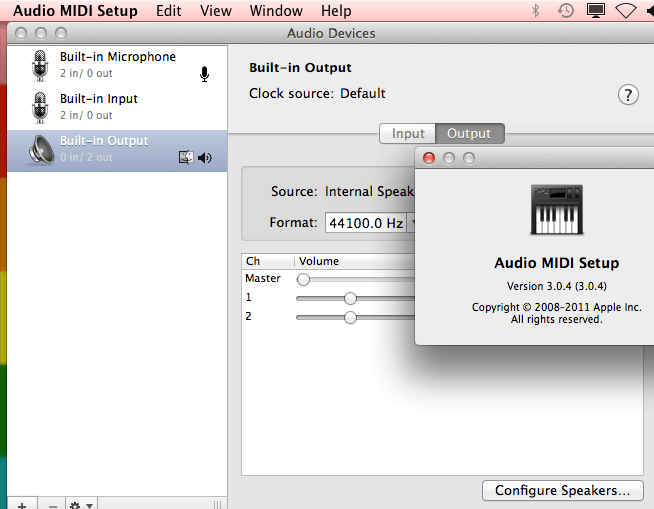654x509 pixels.
Task: Select Built-in Microphone in device list
Action: point(117,66)
